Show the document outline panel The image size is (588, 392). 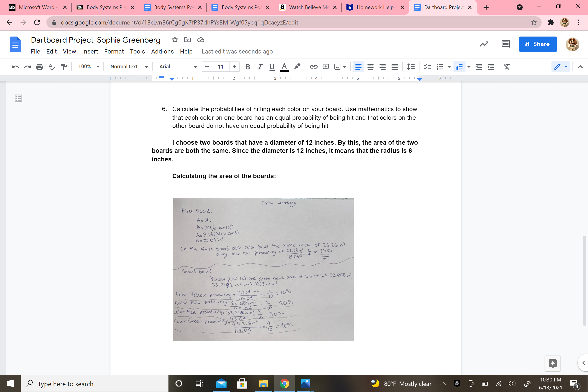point(18,98)
